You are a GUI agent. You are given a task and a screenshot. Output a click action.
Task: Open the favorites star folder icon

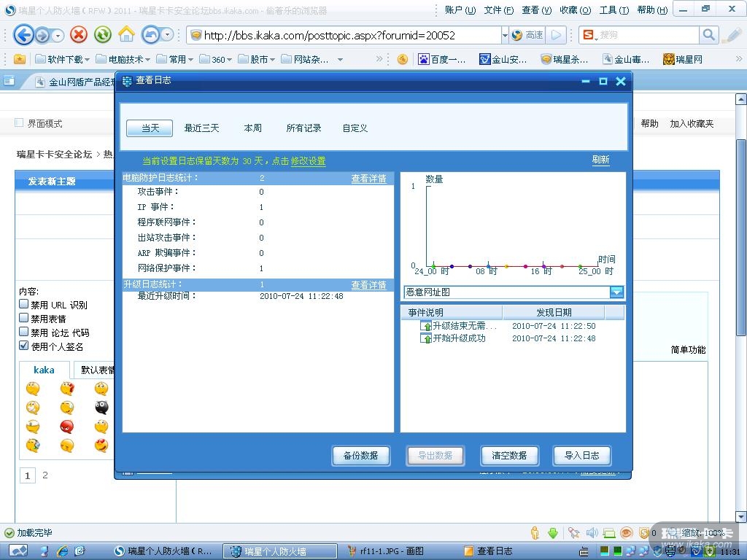pyautogui.click(x=20, y=59)
